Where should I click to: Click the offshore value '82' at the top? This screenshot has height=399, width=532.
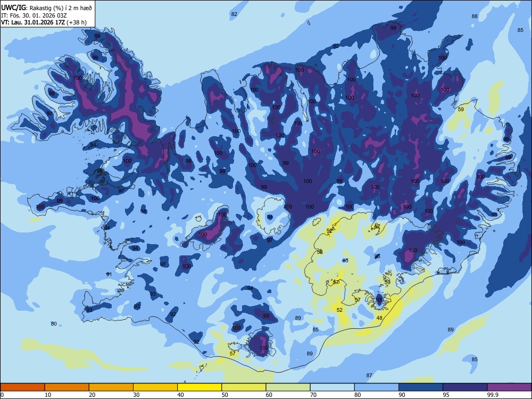[234, 14]
